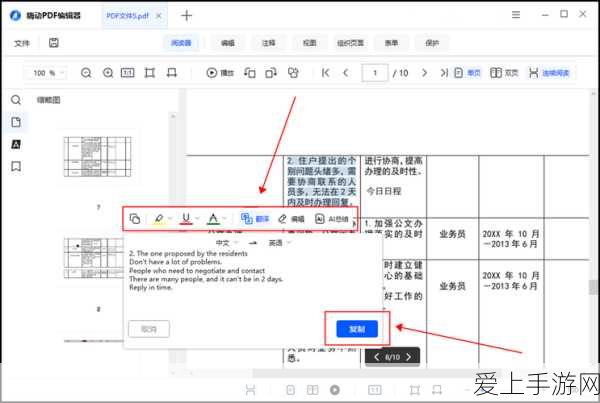Click the 'Reply in time.' translation line
Viewport: 600px width, 403px height.
pyautogui.click(x=151, y=287)
